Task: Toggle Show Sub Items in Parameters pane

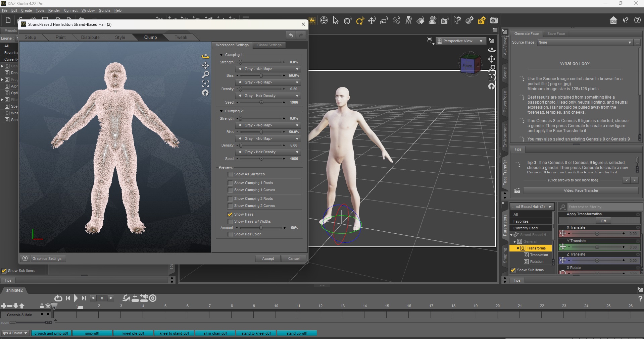Action: (513, 270)
